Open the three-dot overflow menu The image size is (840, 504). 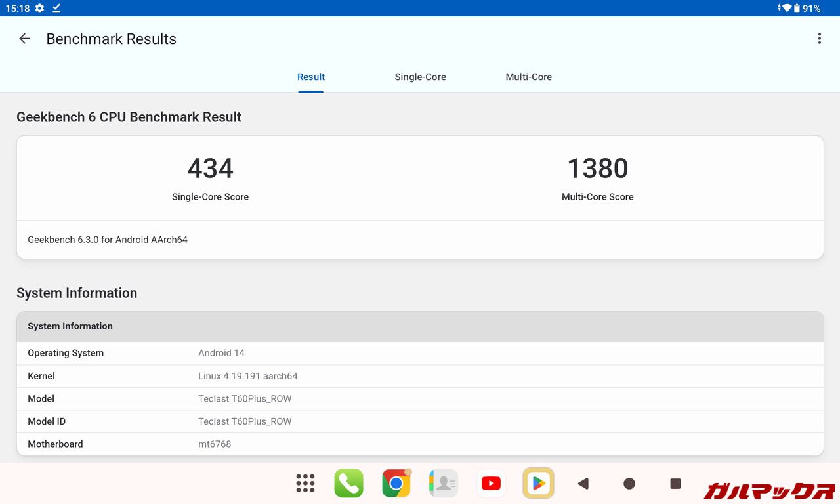[819, 39]
